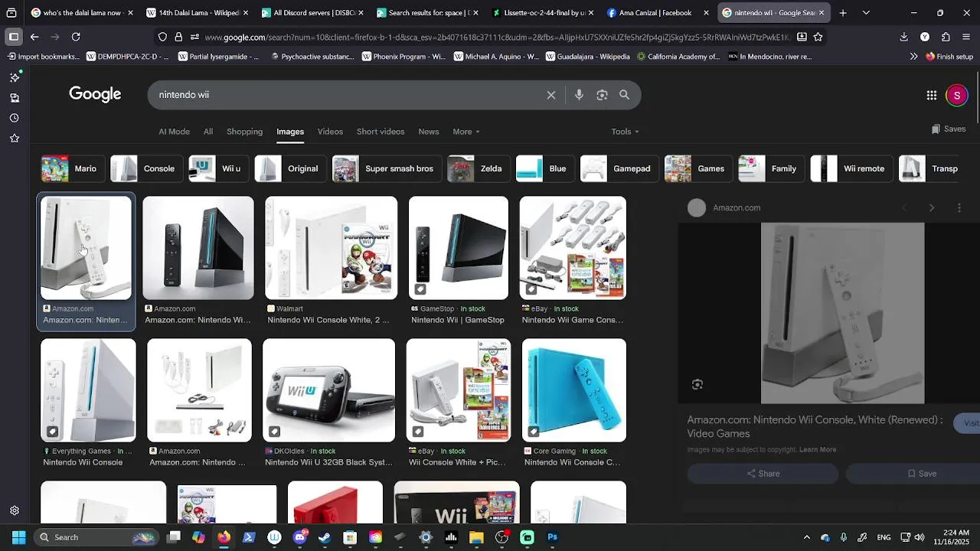Bookmark this page with the star icon
Image resolution: width=980 pixels, height=551 pixels.
pos(818,37)
